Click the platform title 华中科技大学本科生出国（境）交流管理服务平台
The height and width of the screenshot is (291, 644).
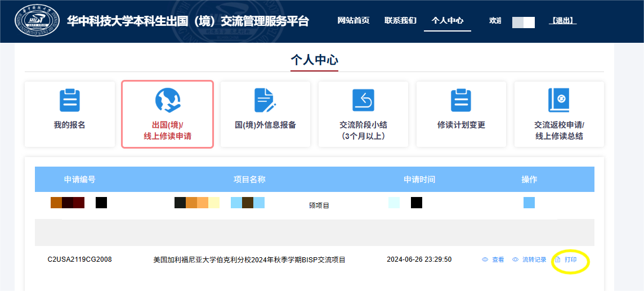tap(188, 21)
